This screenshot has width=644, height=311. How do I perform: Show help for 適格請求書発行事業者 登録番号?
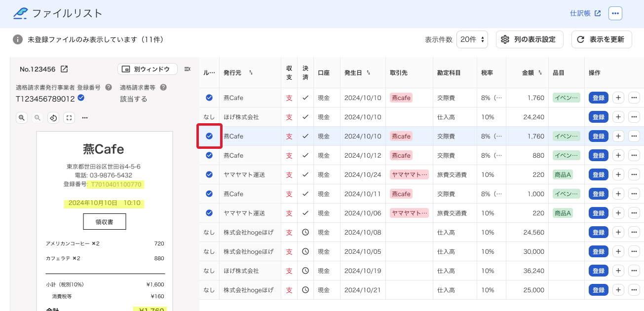(109, 87)
